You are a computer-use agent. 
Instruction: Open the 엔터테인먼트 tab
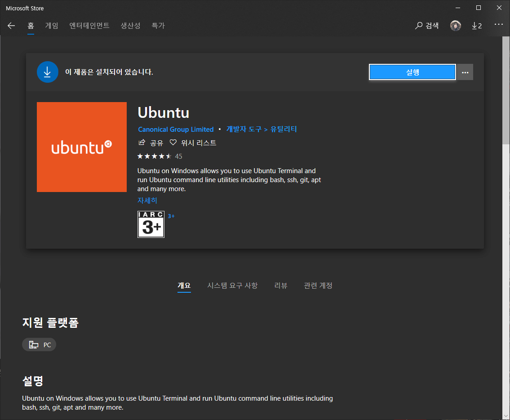point(89,26)
